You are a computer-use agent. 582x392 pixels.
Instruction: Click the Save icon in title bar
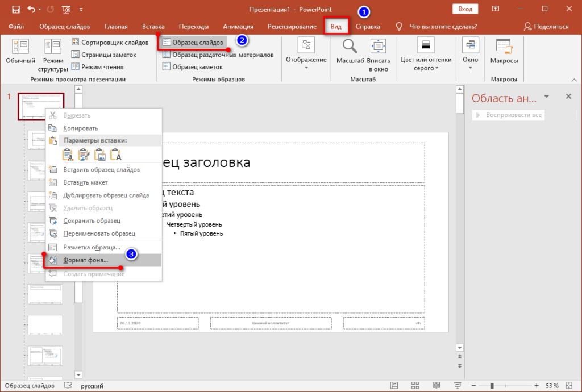[16, 9]
